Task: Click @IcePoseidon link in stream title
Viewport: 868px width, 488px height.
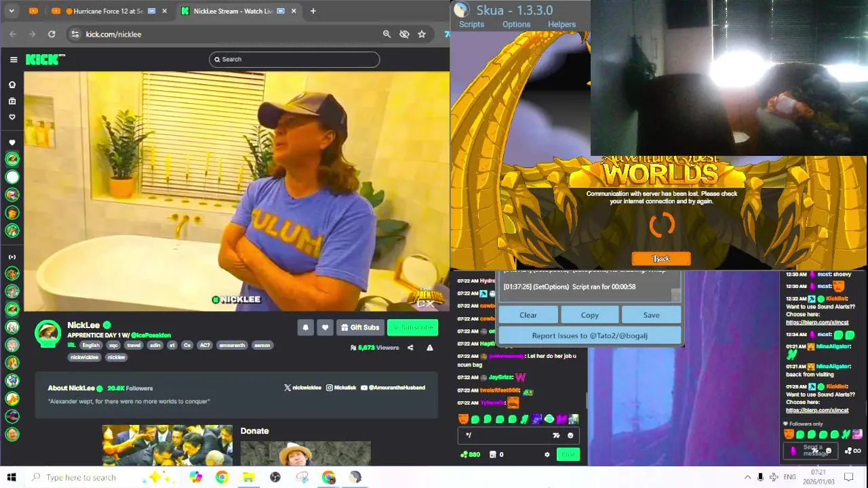Action: 151,335
